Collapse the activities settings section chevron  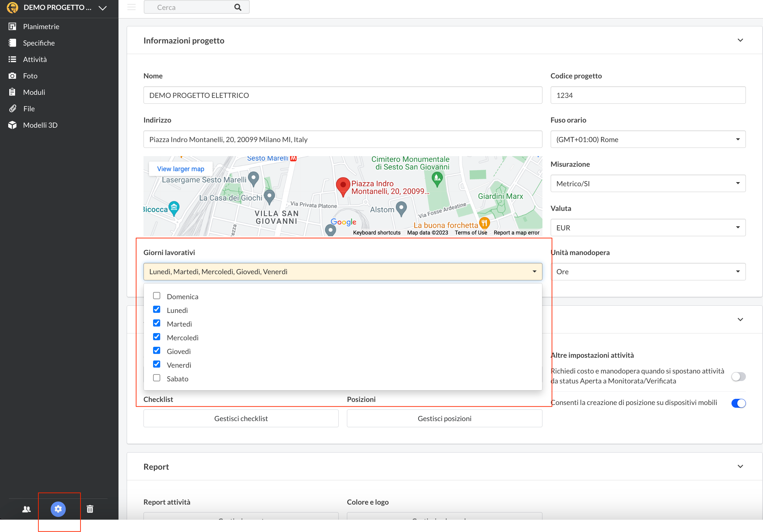coord(740,319)
